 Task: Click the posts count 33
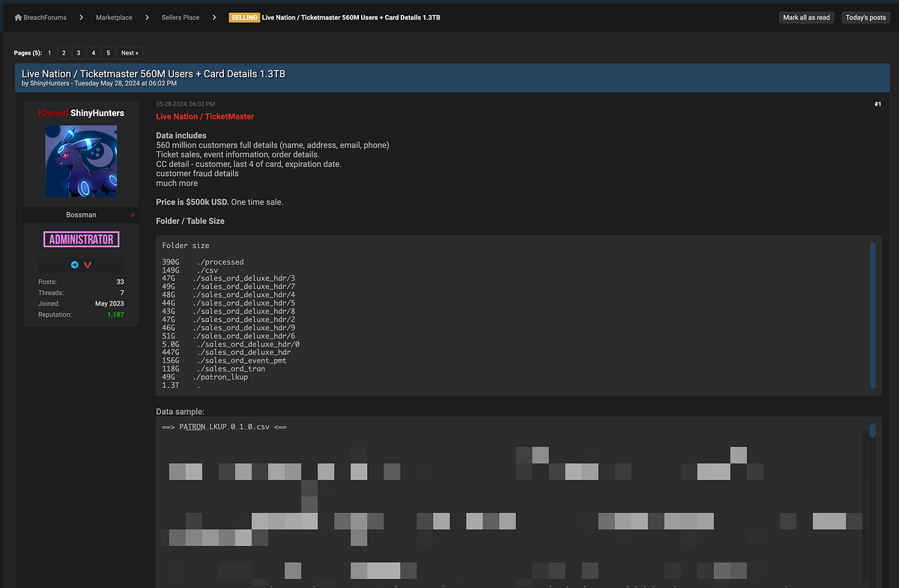tap(120, 282)
